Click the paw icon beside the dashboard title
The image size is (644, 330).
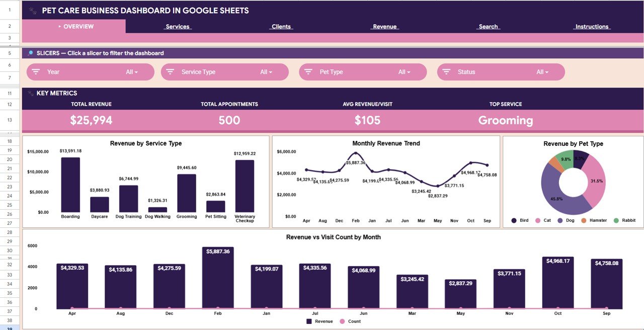pos(32,10)
